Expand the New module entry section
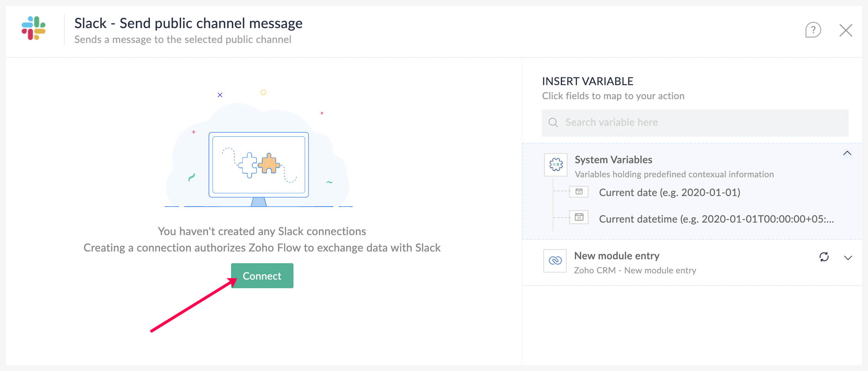The width and height of the screenshot is (868, 371). point(848,258)
